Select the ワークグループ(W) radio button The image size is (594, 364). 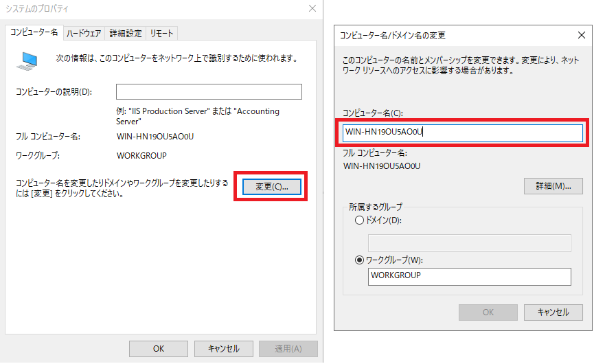click(x=359, y=260)
